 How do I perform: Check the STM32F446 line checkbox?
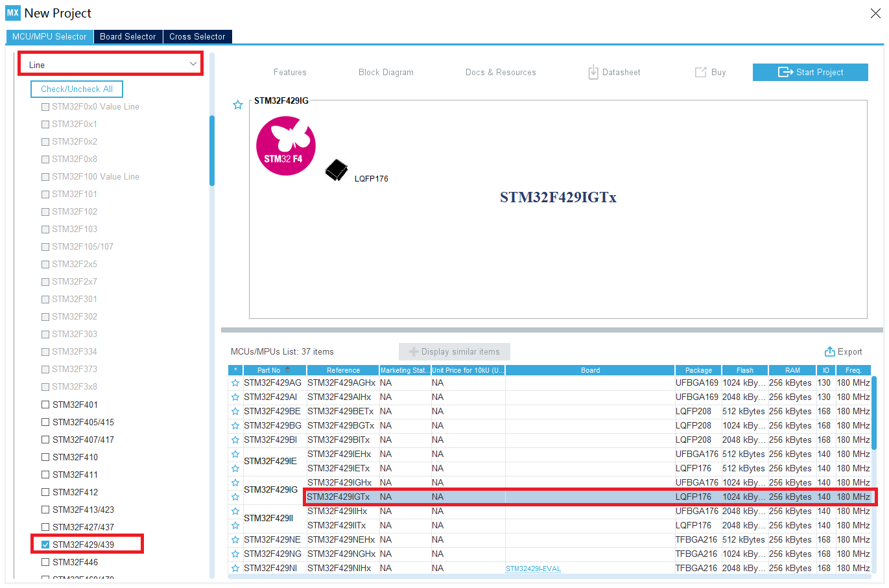point(45,562)
